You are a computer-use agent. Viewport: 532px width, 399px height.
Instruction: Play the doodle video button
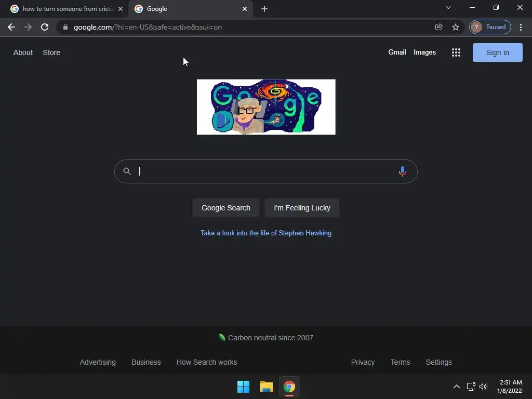click(x=222, y=121)
